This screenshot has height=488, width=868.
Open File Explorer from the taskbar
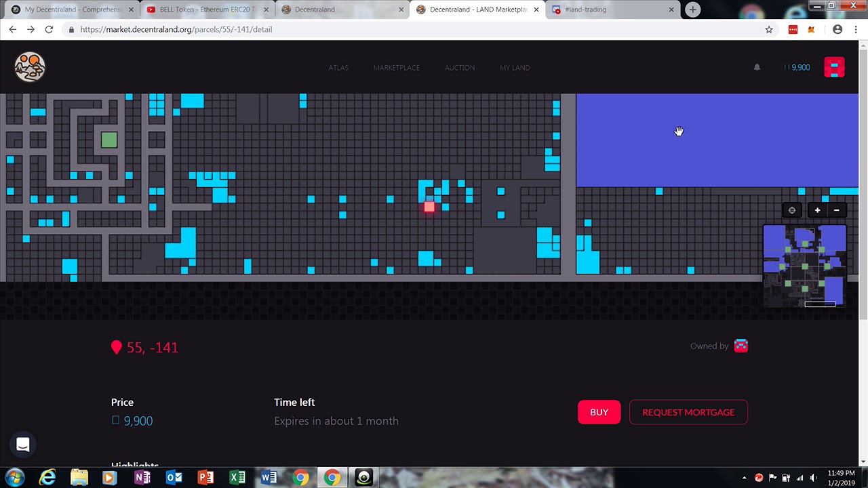79,478
